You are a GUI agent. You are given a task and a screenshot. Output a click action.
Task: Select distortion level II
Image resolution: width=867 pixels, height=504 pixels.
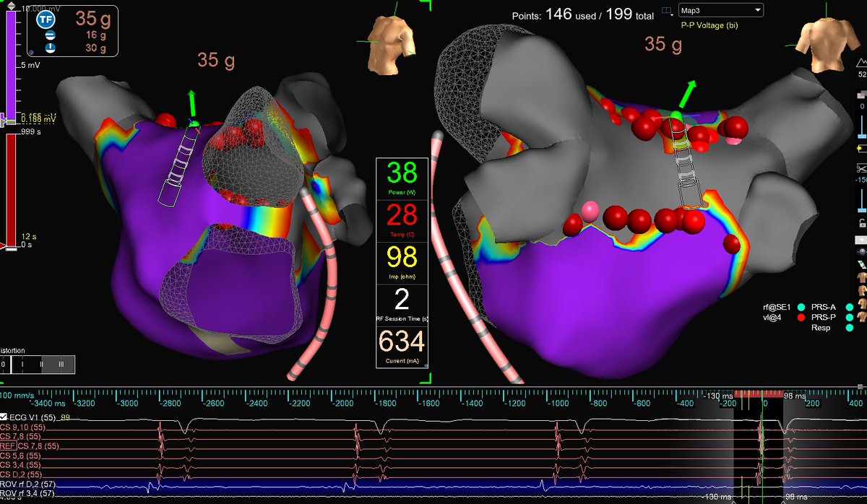click(41, 364)
